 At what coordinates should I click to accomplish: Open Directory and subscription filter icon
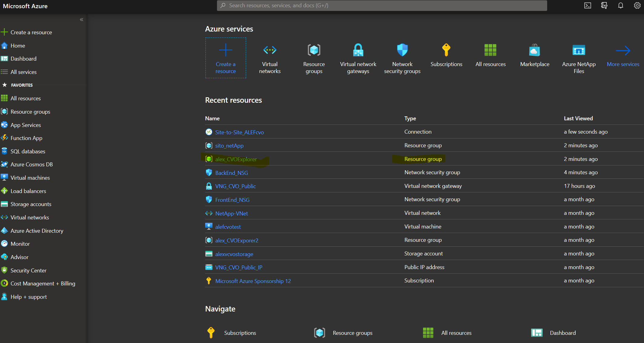(604, 5)
